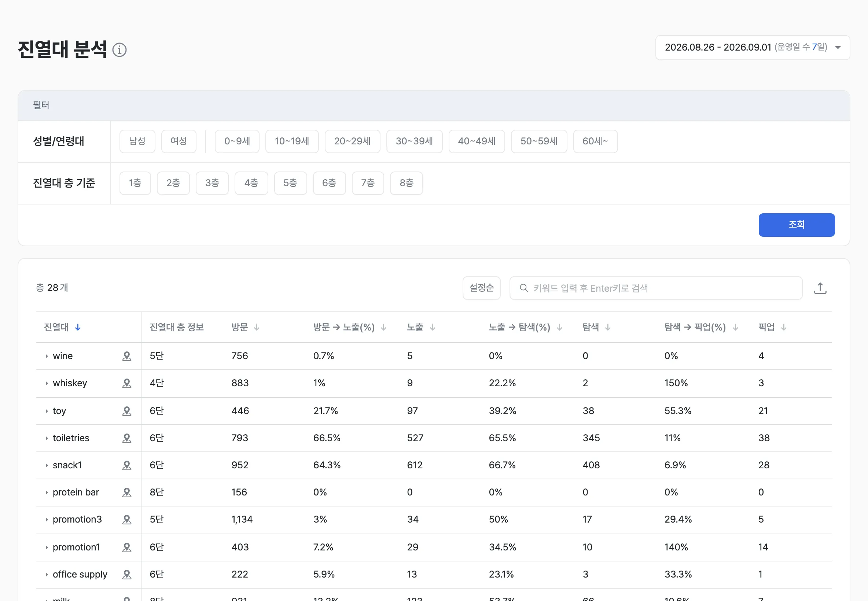The height and width of the screenshot is (601, 868).
Task: Click the location pin icon for promotion3
Action: pos(127,520)
